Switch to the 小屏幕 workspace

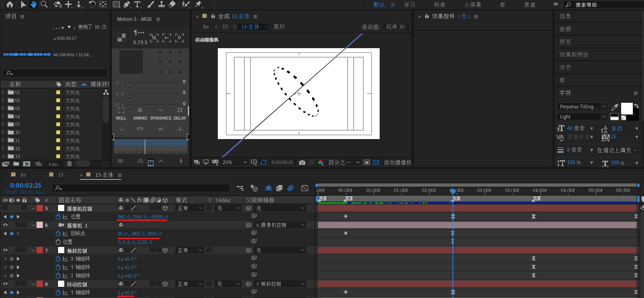(473, 5)
